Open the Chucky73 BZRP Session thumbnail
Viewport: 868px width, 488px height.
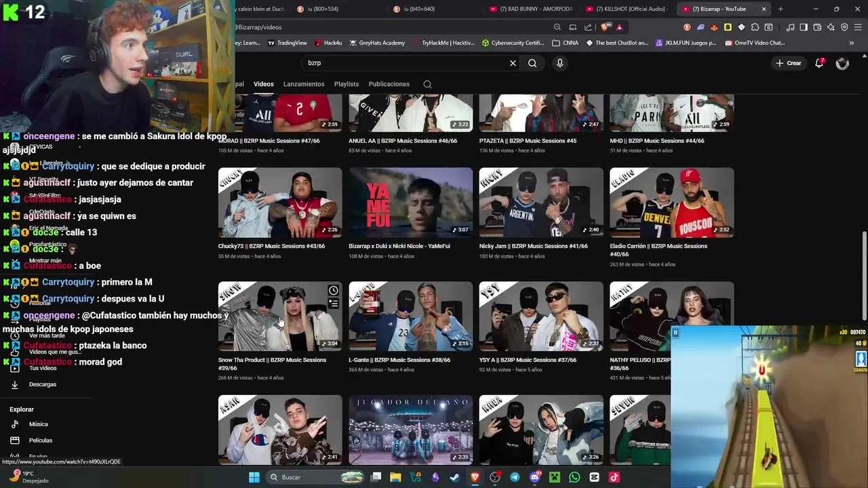click(x=280, y=203)
